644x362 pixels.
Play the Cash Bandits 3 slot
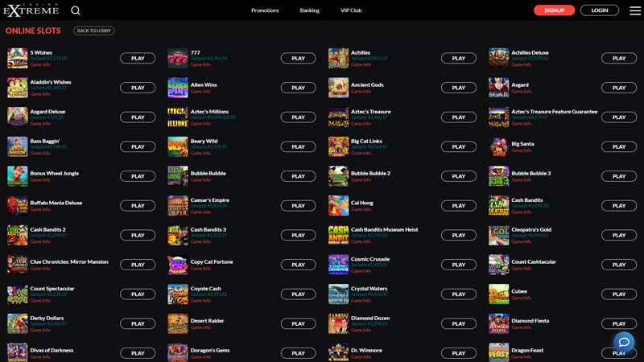point(298,235)
